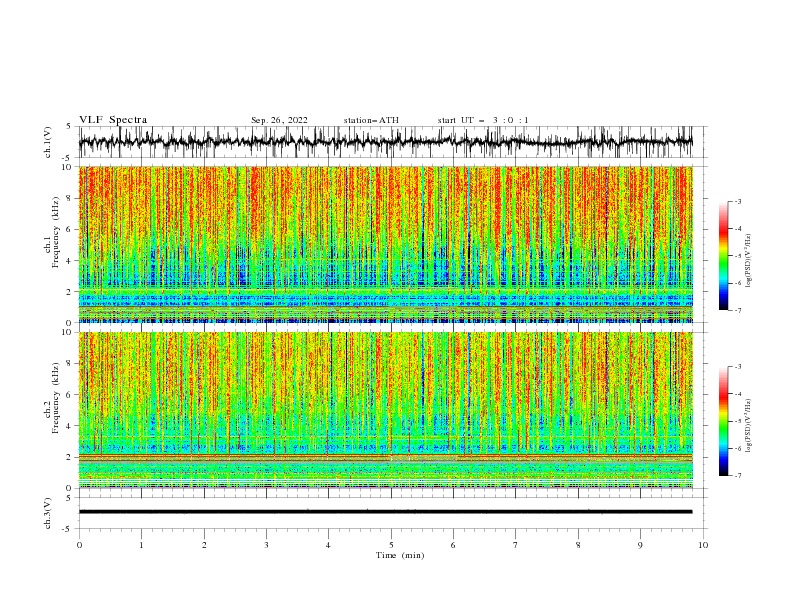792x612 pixels.
Task: Click inside the ch.1 spectrogram panel
Action: click(x=385, y=244)
